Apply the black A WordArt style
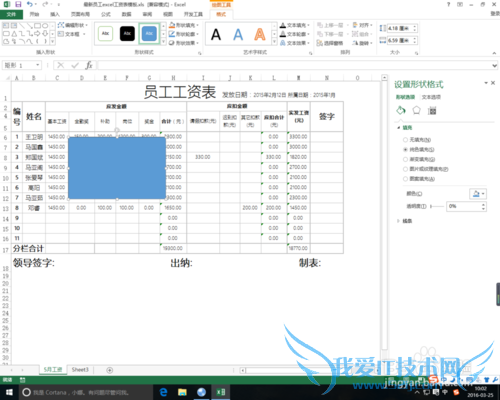Viewport: 500px width, 400px height. [x=216, y=34]
